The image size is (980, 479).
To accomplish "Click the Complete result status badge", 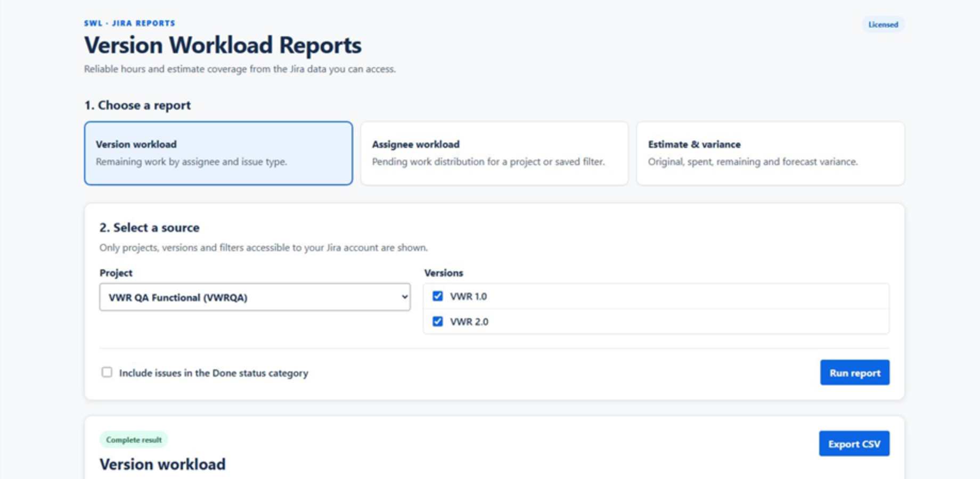I will click(x=134, y=440).
